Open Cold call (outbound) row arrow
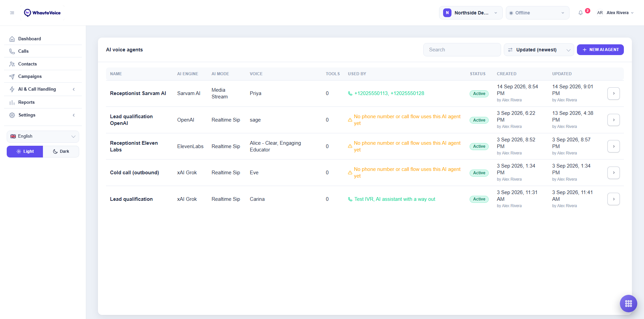Viewport: 644px width, 319px height. point(613,173)
